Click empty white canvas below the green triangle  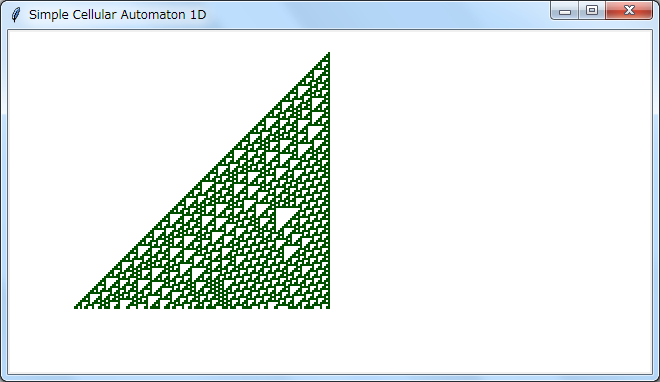click(x=202, y=341)
